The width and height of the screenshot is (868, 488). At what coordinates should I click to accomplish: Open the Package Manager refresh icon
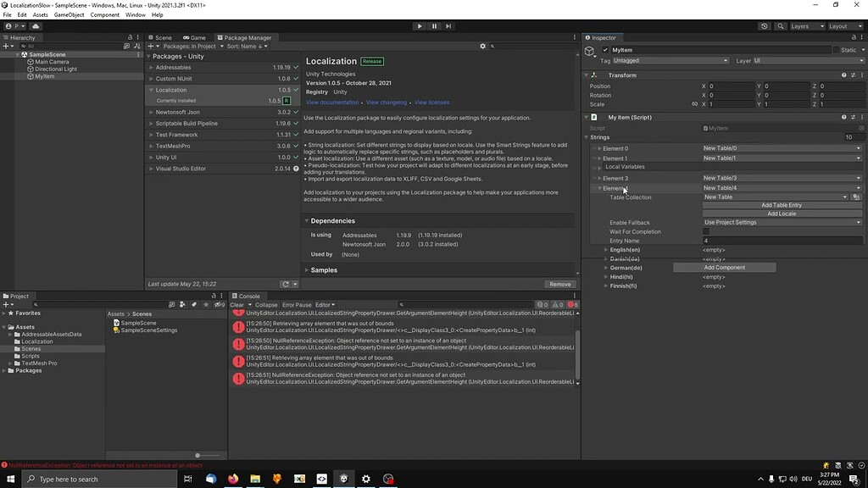[286, 285]
